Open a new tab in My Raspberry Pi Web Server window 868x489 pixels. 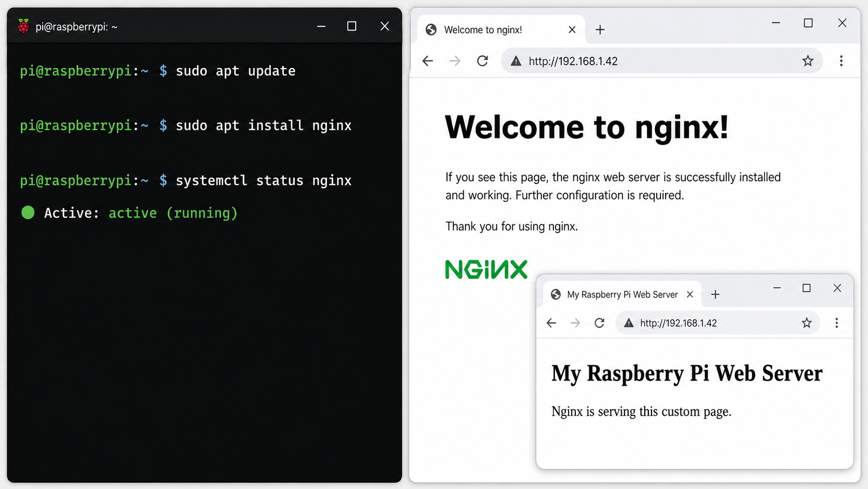[x=715, y=295]
